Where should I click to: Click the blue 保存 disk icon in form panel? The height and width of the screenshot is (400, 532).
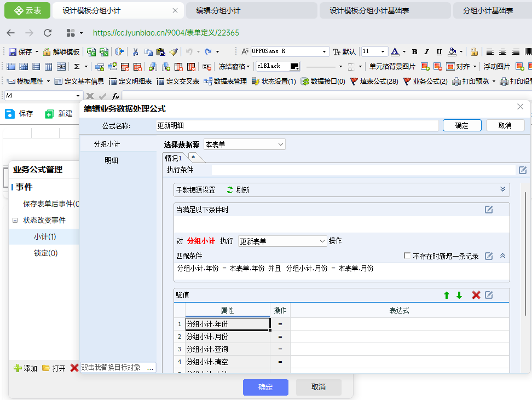[x=10, y=114]
